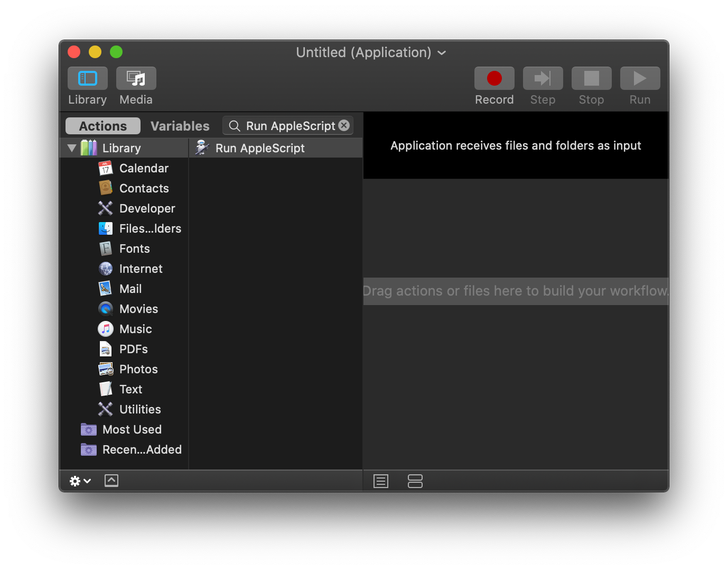728x570 pixels.
Task: Show the workflow variables list view
Action: (415, 481)
